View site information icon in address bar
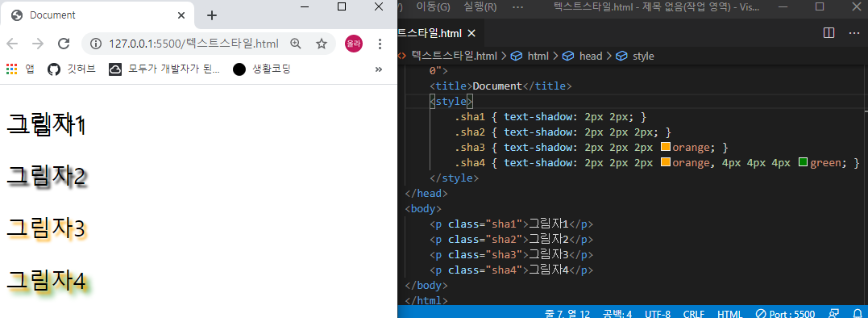The width and height of the screenshot is (868, 318). [x=96, y=44]
